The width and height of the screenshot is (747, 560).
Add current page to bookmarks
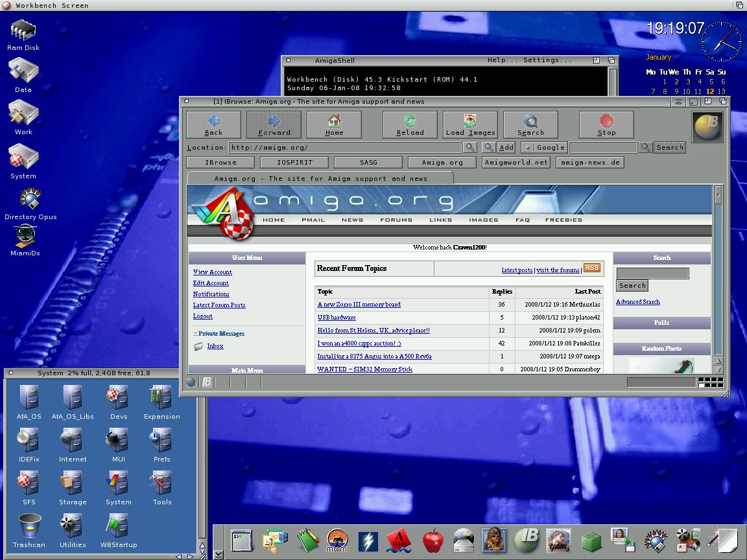click(506, 148)
